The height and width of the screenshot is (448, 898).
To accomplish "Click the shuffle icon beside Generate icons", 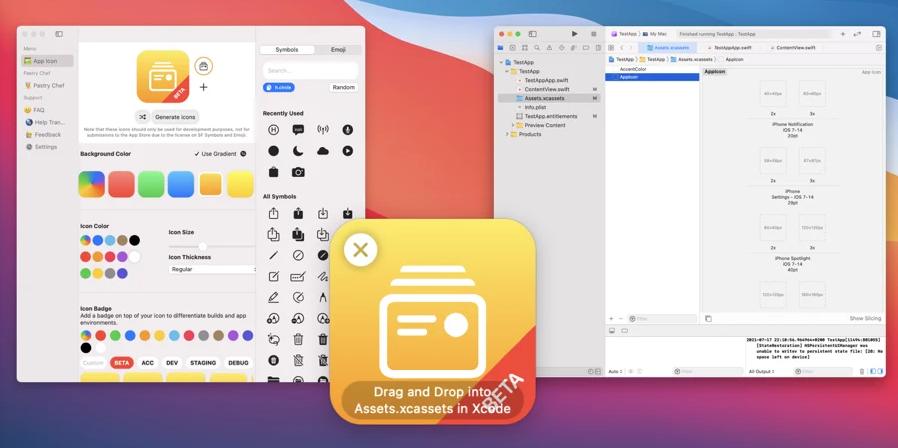I will pyautogui.click(x=143, y=117).
